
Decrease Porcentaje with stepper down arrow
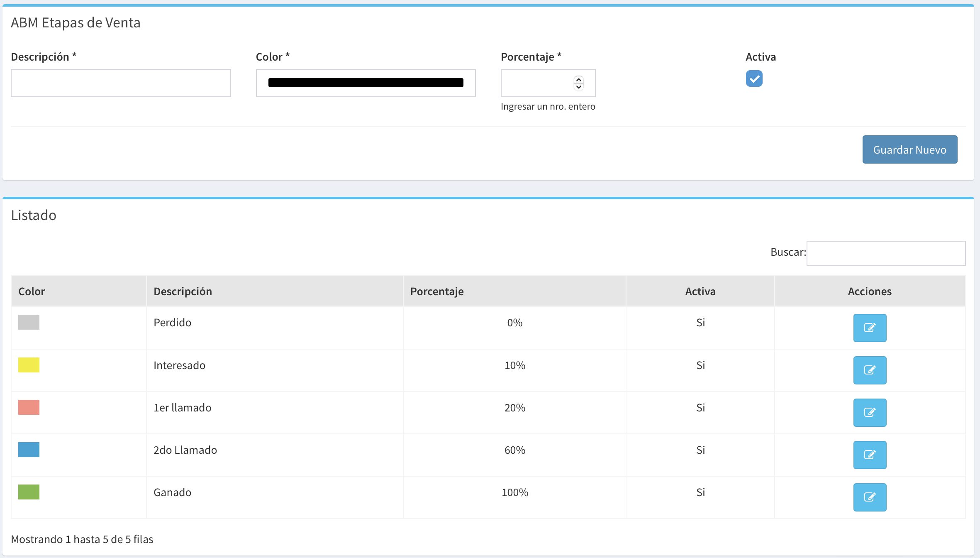579,87
